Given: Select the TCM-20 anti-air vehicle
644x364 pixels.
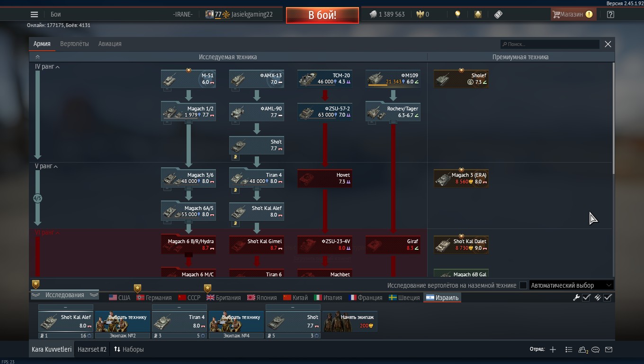Looking at the screenshot, I should pos(325,79).
